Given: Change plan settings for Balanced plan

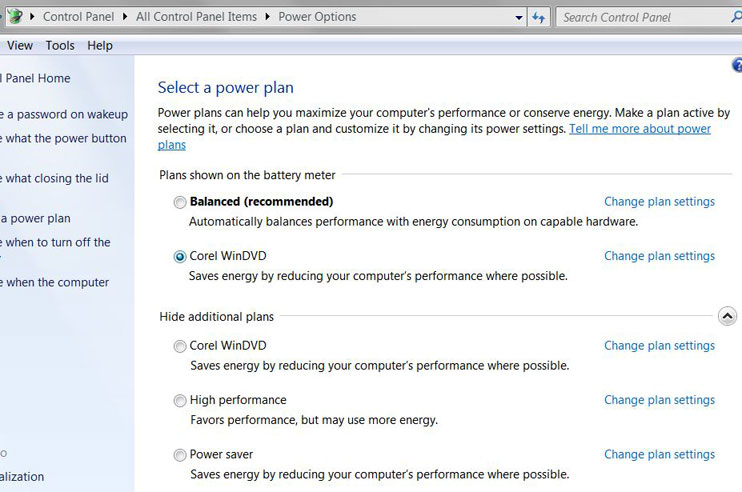Looking at the screenshot, I should (x=659, y=202).
